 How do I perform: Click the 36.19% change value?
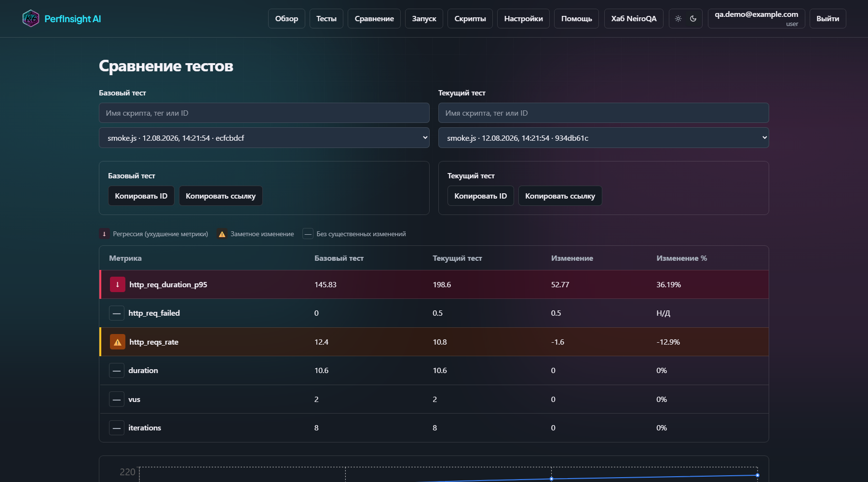pos(668,285)
